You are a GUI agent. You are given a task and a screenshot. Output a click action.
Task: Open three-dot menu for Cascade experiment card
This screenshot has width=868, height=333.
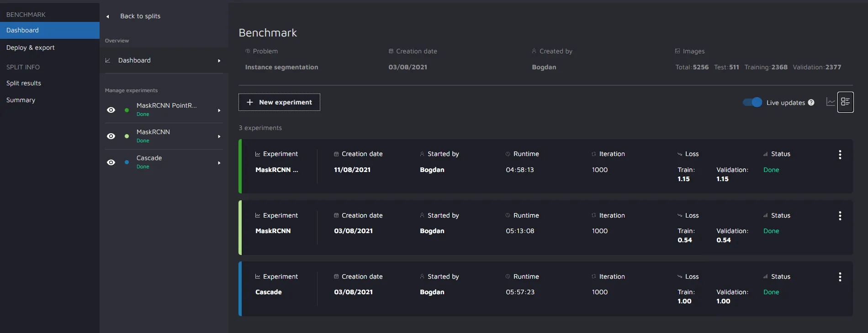[840, 277]
